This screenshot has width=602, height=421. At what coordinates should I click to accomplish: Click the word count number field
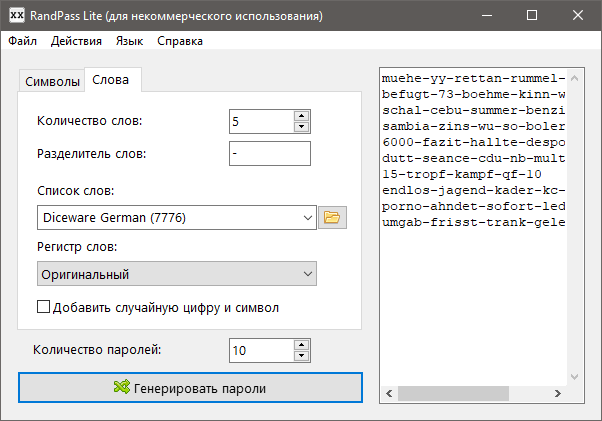[x=260, y=122]
